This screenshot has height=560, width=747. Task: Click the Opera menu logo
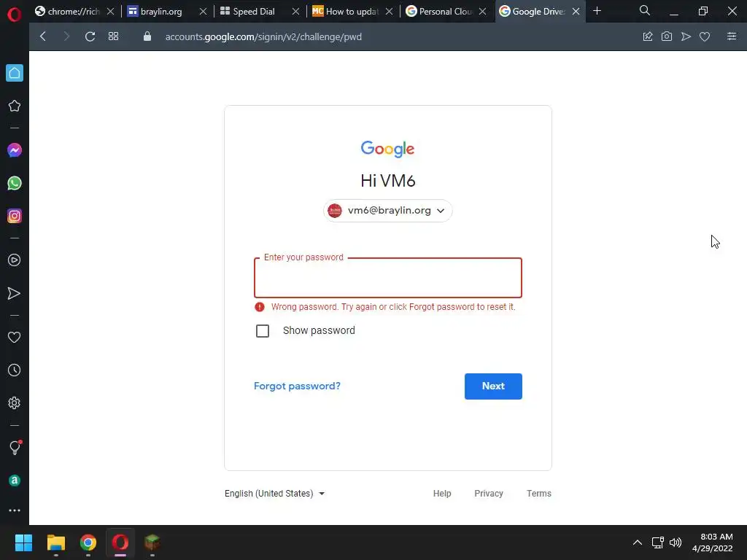click(15, 15)
